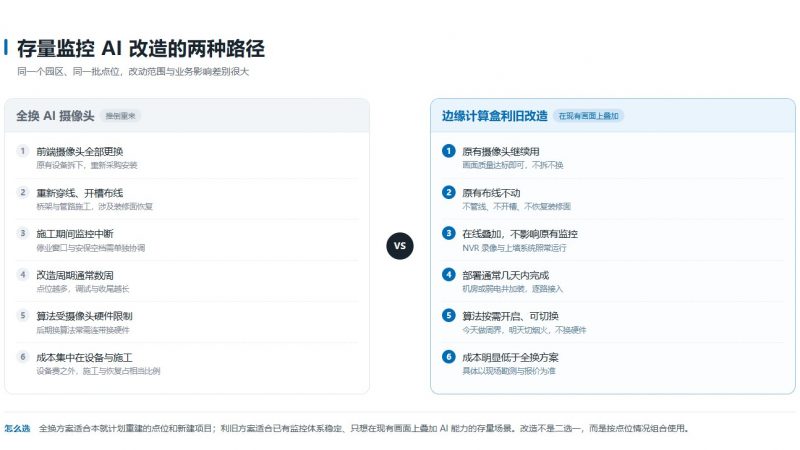
Task: Click the item title 在线叠加，不影响原有监控
Action: point(520,234)
